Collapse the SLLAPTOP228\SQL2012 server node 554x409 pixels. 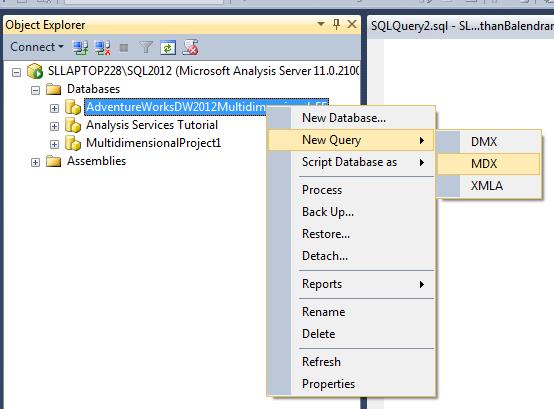tap(16, 72)
